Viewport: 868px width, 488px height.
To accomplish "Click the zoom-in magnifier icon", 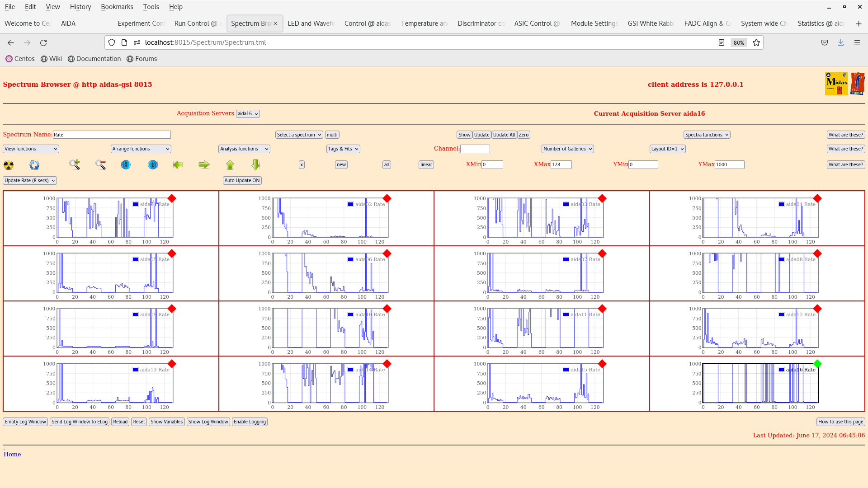I will 75,164.
